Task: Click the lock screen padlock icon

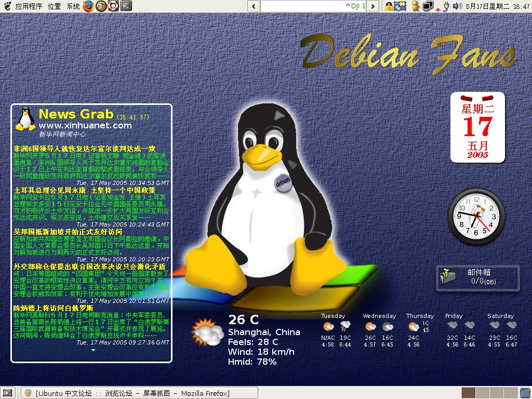Action: [389, 6]
